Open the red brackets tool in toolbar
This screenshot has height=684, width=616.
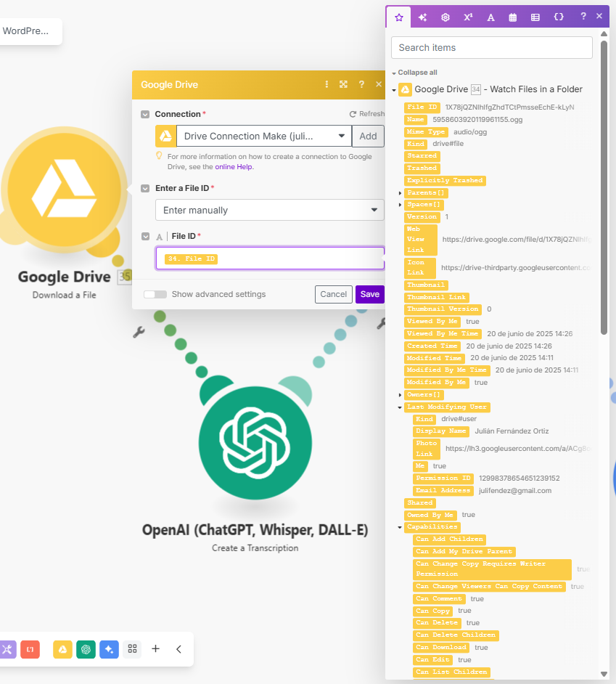pos(30,649)
